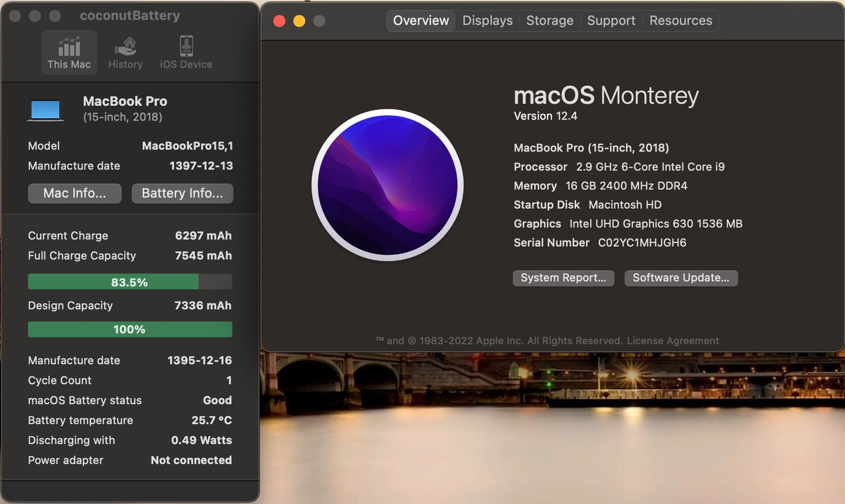
Task: Click the 83.5% charge progress bar
Action: click(x=130, y=281)
